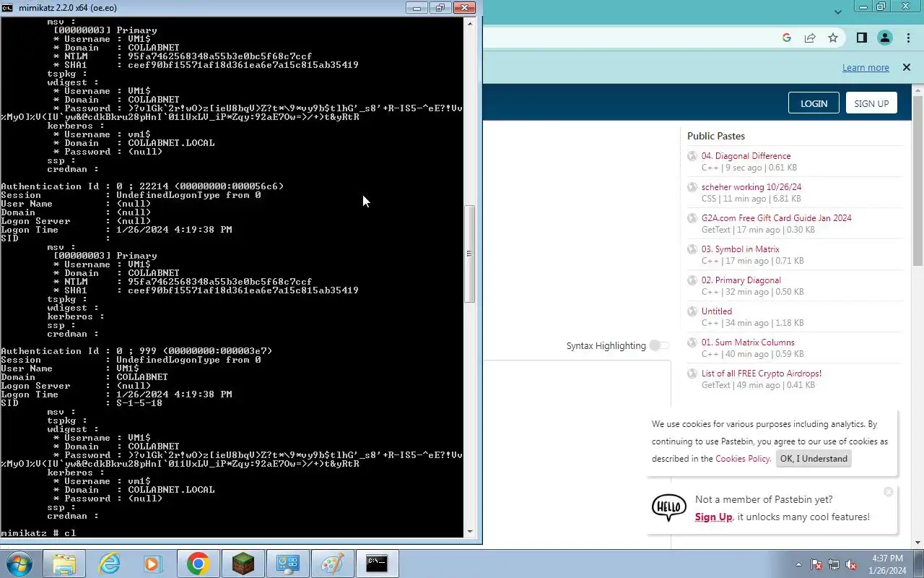Click the mimikatz scrollbar up arrow
The width and height of the screenshot is (924, 578).
point(470,23)
